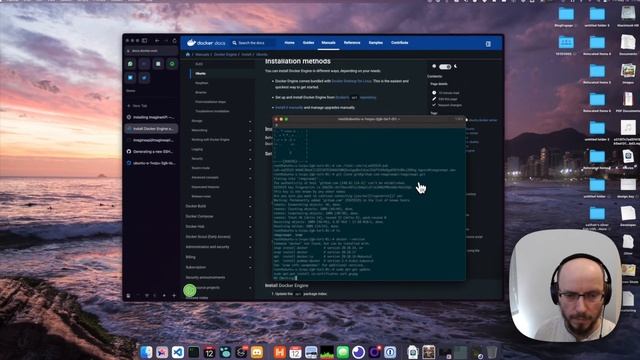Viewport: 640px width, 360px height.
Task: Select Ubuntu in the docs sidebar
Action: [200, 73]
